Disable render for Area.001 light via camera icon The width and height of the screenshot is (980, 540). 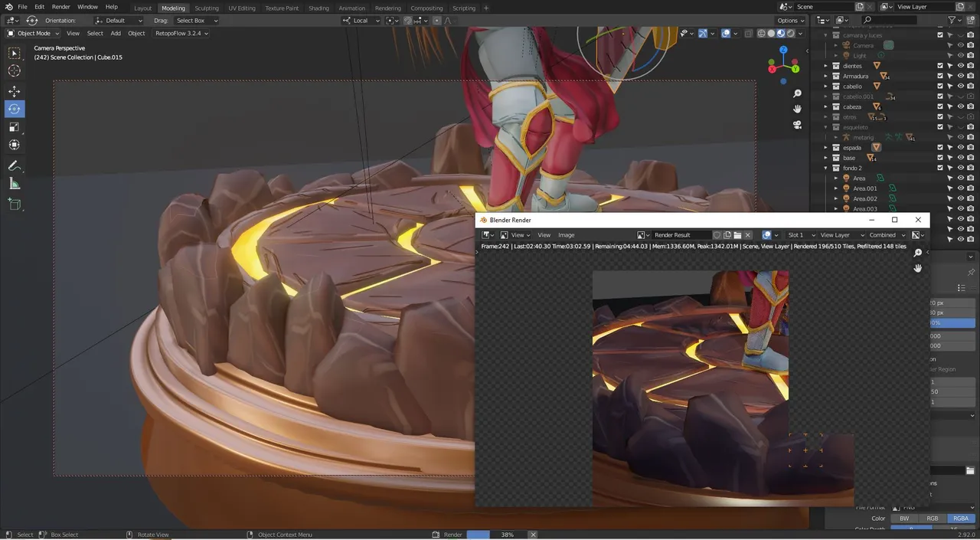[971, 188]
